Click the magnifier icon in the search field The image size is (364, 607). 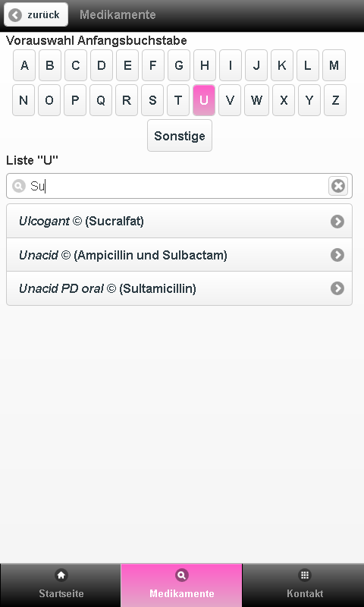(x=18, y=186)
